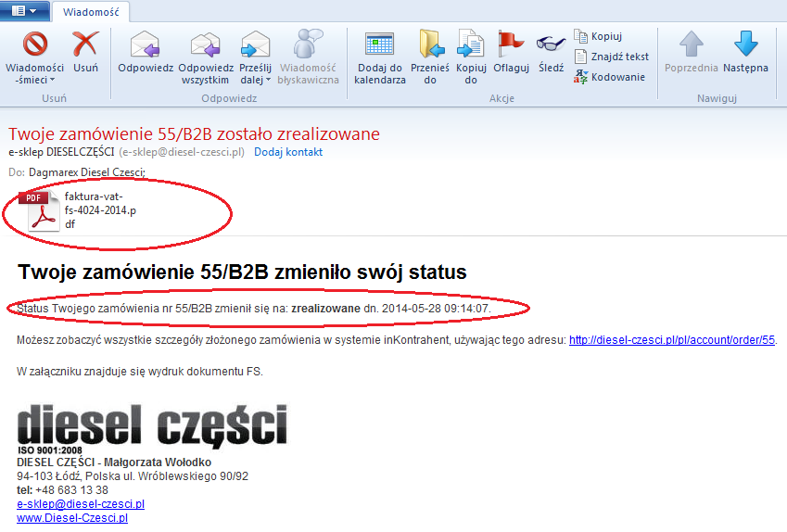Click the text 'W załączniku znajduje się wydruk dokumentu FS.'
Image resolution: width=787 pixels, height=532 pixels.
140,372
